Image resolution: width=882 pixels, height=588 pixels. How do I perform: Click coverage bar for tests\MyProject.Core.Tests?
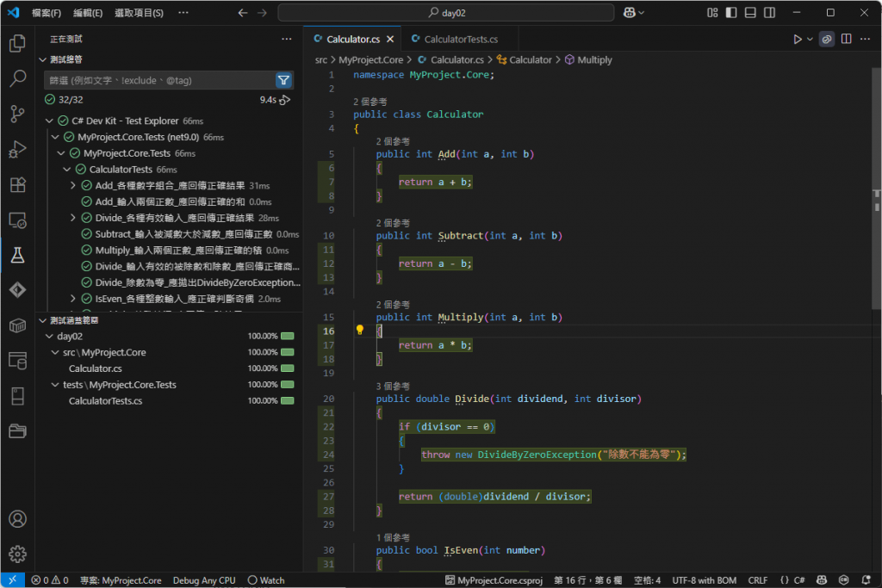click(x=287, y=385)
